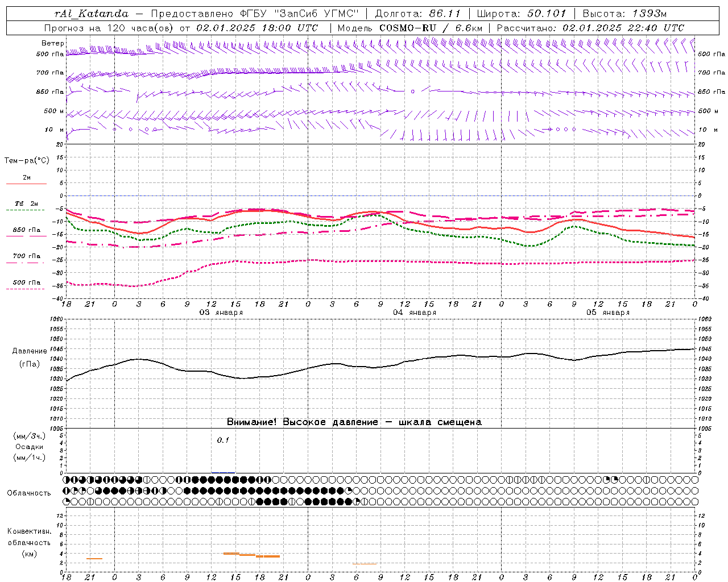Screen dimensions: 728x582
Task: Click the longitude value Долгота: 86.11
Action: point(417,14)
